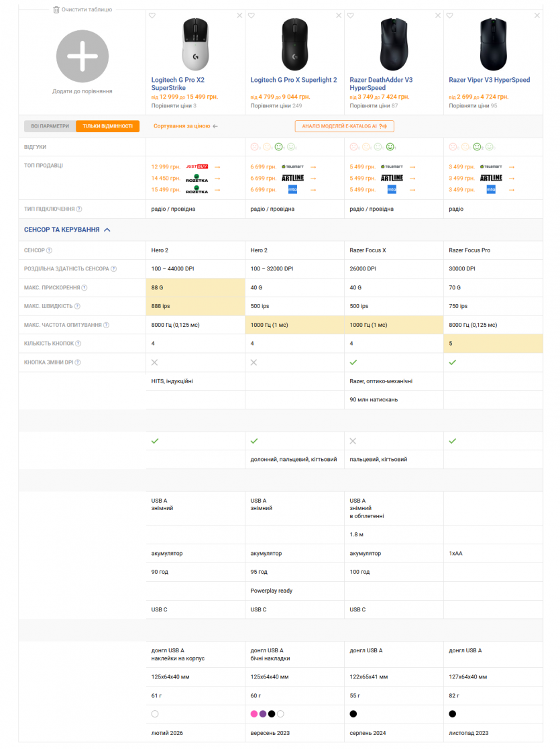Select pink color swatch for Superlight 2
This screenshot has height=749, width=560.
[x=254, y=713]
